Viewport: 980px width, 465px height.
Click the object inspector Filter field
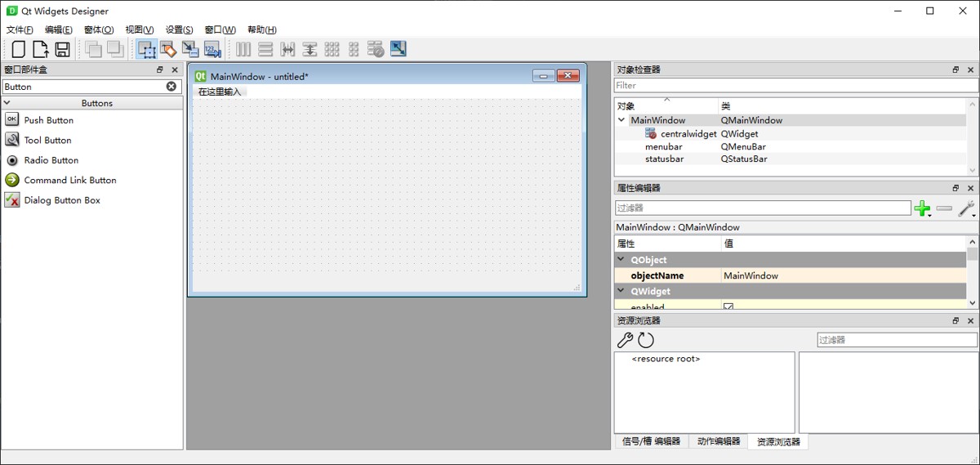click(x=795, y=85)
